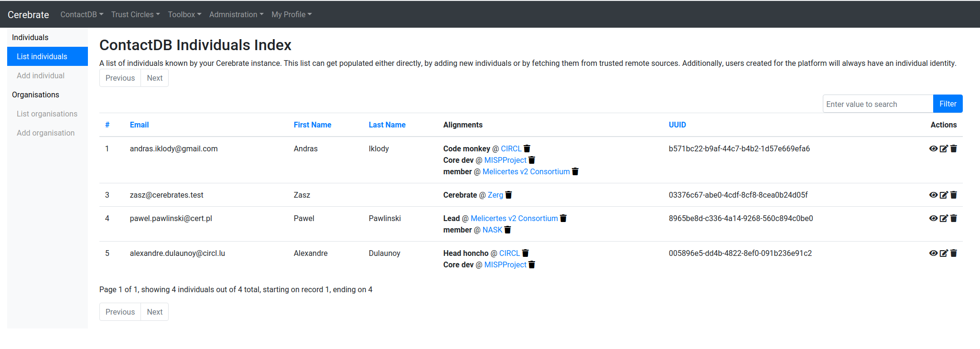Delete individual alexandre.dulaunoy@circl.lu using trash icon

pyautogui.click(x=953, y=253)
